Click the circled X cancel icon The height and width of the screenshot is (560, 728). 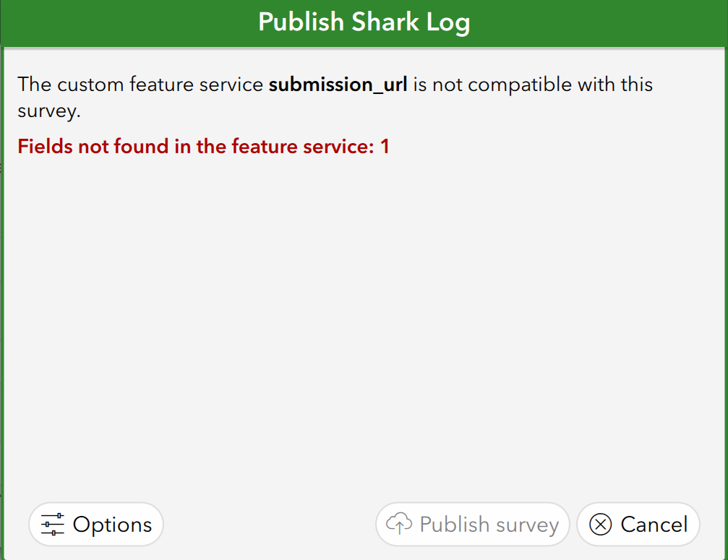click(x=601, y=524)
